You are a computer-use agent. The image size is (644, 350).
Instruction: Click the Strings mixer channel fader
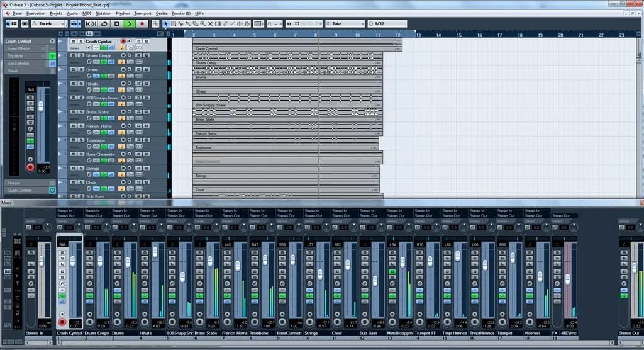click(320, 274)
